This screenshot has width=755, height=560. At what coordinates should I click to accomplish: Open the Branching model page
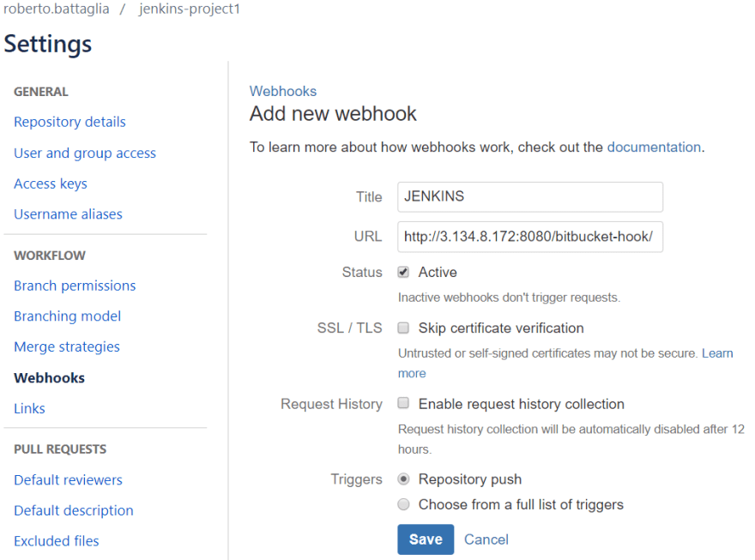[67, 316]
